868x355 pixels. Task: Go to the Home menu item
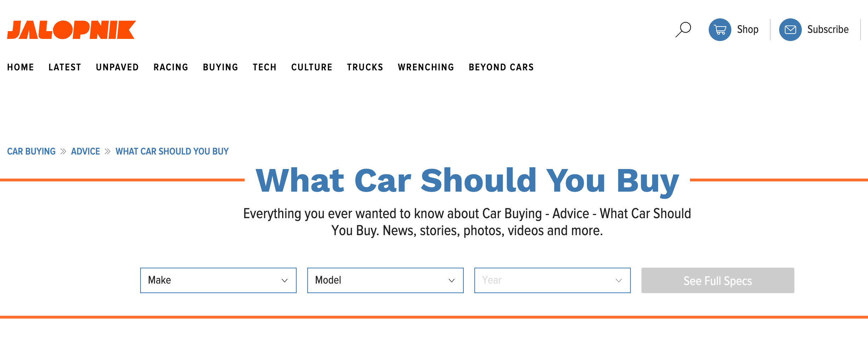(x=21, y=67)
